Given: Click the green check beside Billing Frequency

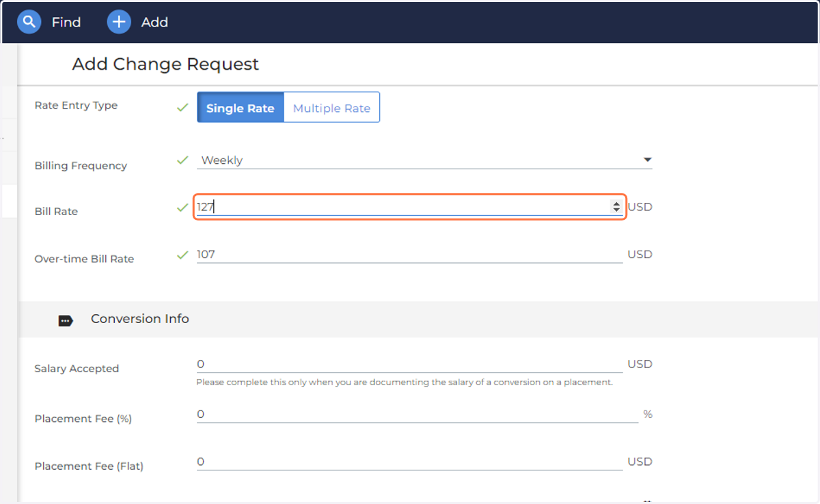Looking at the screenshot, I should coord(182,160).
